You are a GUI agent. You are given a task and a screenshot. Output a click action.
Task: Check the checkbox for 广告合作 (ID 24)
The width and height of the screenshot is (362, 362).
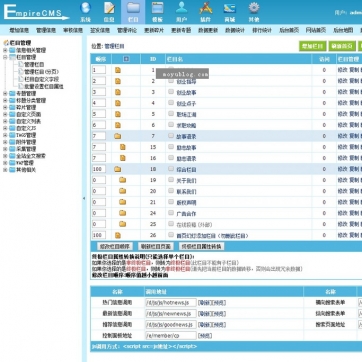(x=171, y=213)
